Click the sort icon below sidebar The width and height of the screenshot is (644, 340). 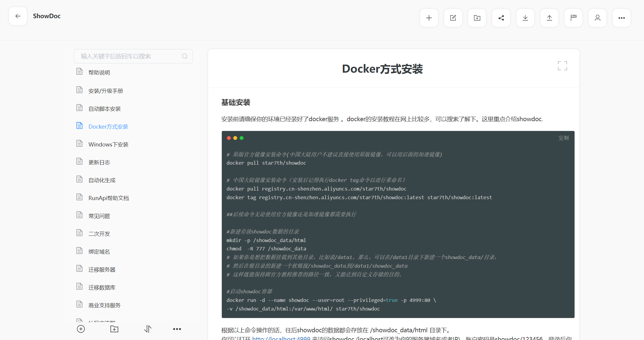(x=148, y=329)
